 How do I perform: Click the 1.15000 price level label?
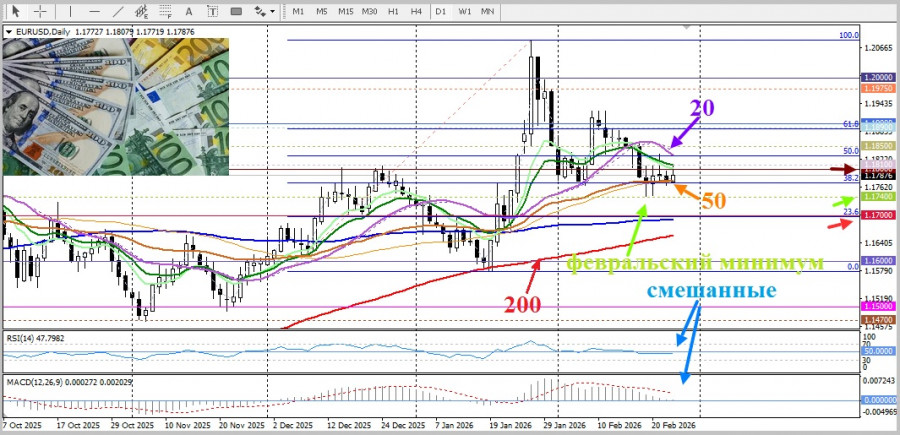pyautogui.click(x=878, y=307)
